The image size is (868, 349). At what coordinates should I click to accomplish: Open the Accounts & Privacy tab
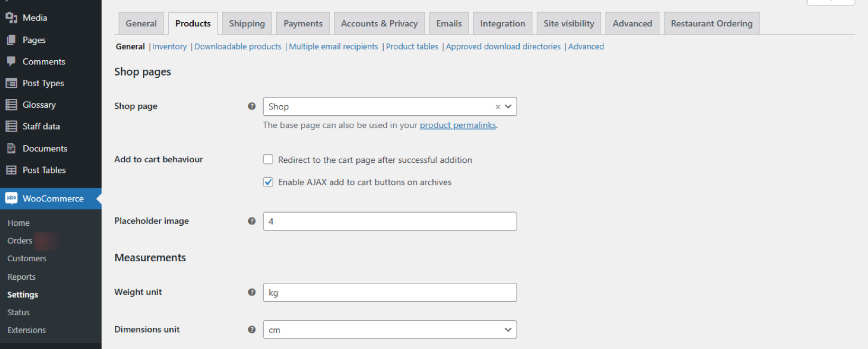pos(379,23)
